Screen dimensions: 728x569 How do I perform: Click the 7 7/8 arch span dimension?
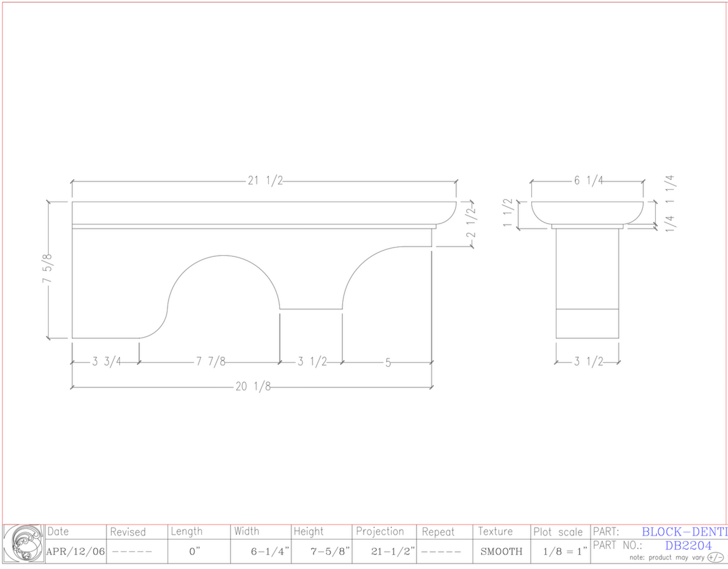tap(211, 362)
